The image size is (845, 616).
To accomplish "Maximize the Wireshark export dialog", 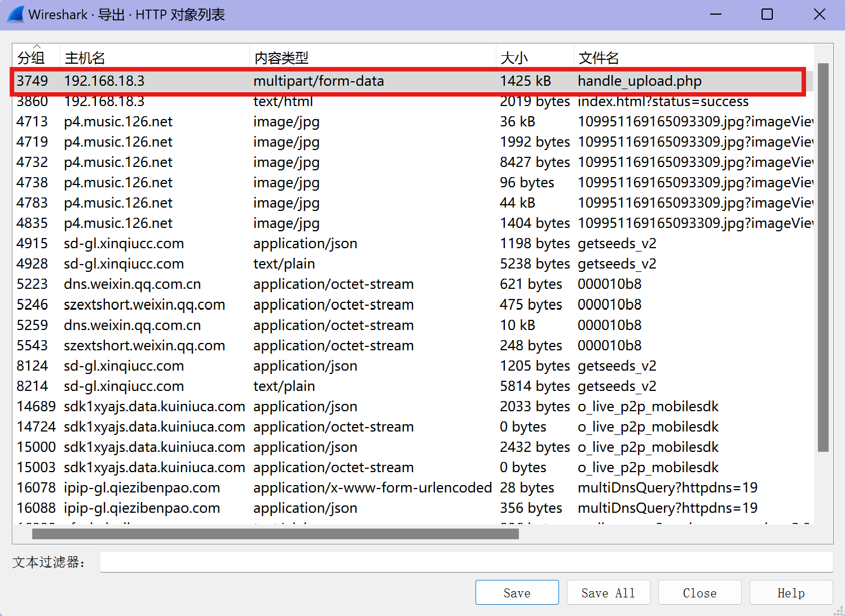I will (x=767, y=14).
